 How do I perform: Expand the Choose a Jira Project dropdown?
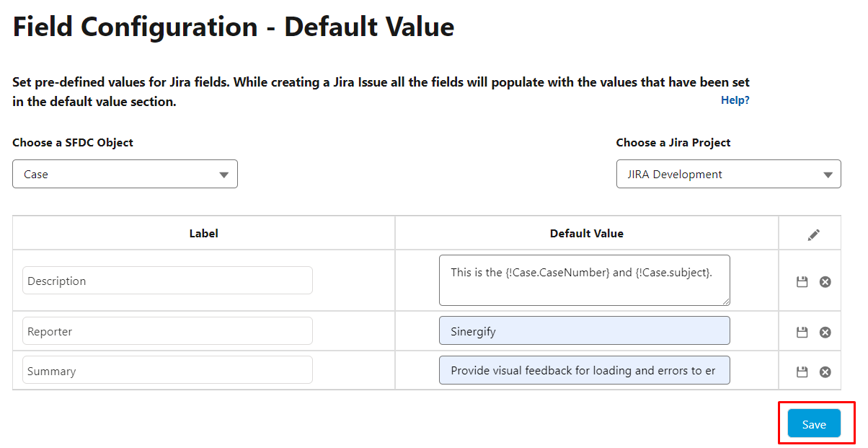point(728,174)
